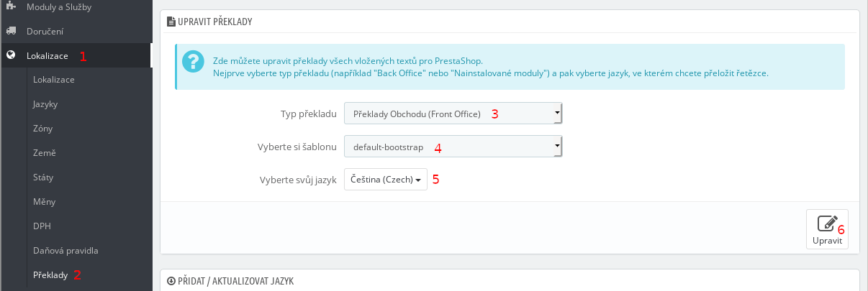
Task: Open Daňová pravidla in the sidebar
Action: point(65,251)
